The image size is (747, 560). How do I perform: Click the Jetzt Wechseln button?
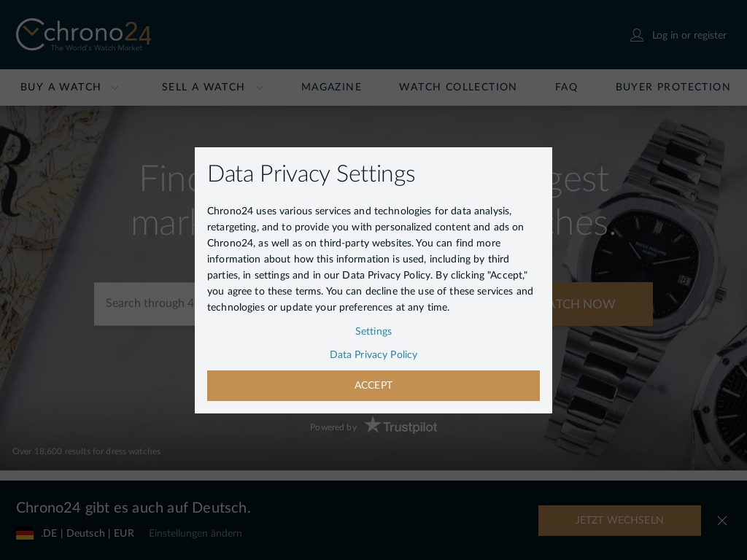(x=619, y=521)
